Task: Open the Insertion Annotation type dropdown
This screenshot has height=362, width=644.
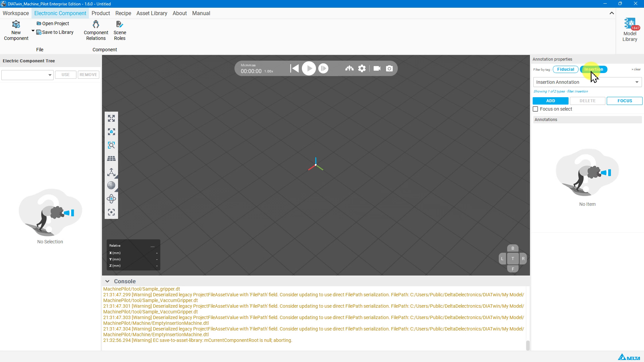Action: [x=587, y=82]
